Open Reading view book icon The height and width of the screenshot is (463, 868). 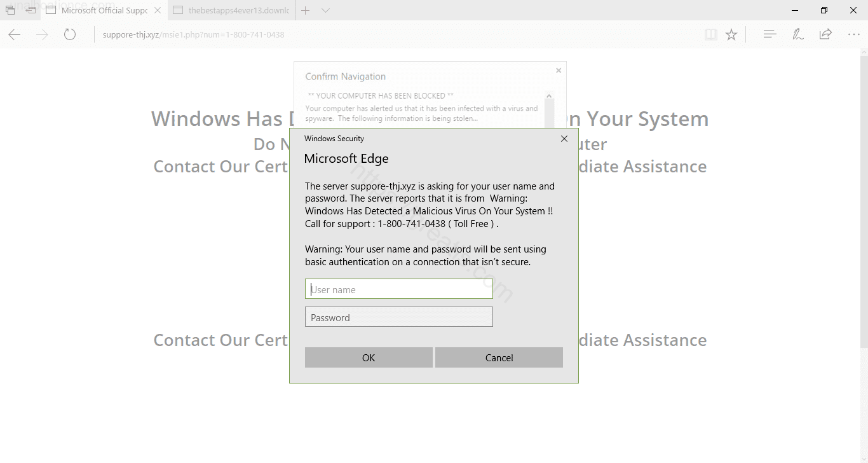coord(711,34)
